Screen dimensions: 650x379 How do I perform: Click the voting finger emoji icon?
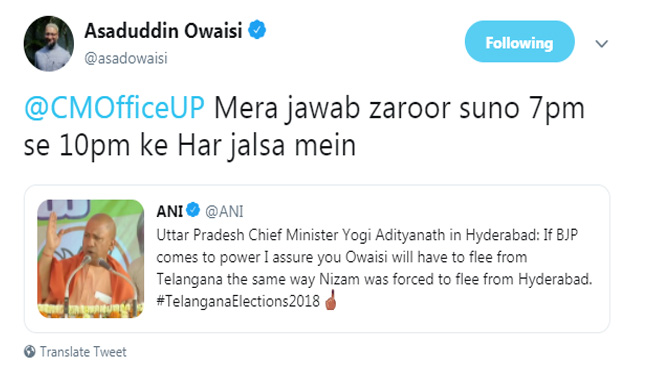(x=330, y=300)
